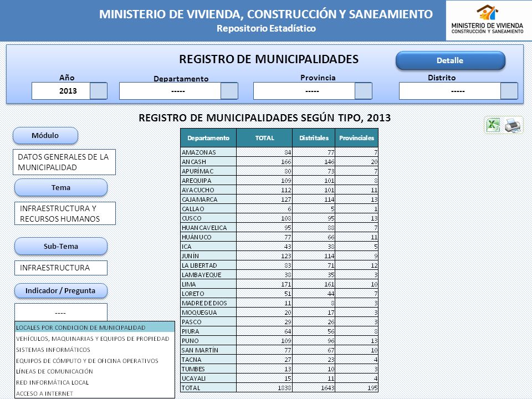532x399 pixels.
Task: Select the AYACUCHO row label
Action: 198,190
